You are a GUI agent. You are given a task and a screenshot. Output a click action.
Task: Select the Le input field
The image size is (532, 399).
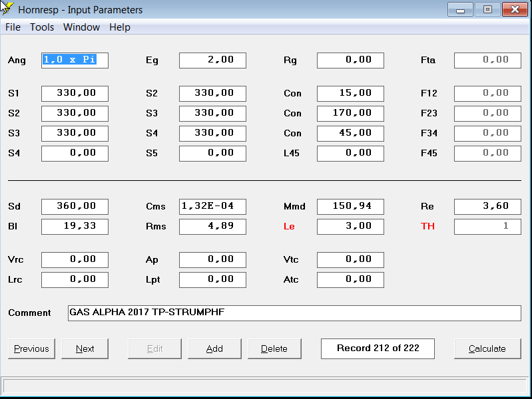tap(350, 227)
